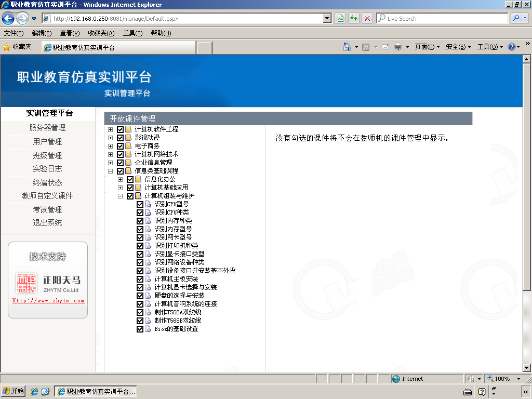Open 服务器管理 in the sidebar
Image resolution: width=532 pixels, height=399 pixels.
point(47,128)
